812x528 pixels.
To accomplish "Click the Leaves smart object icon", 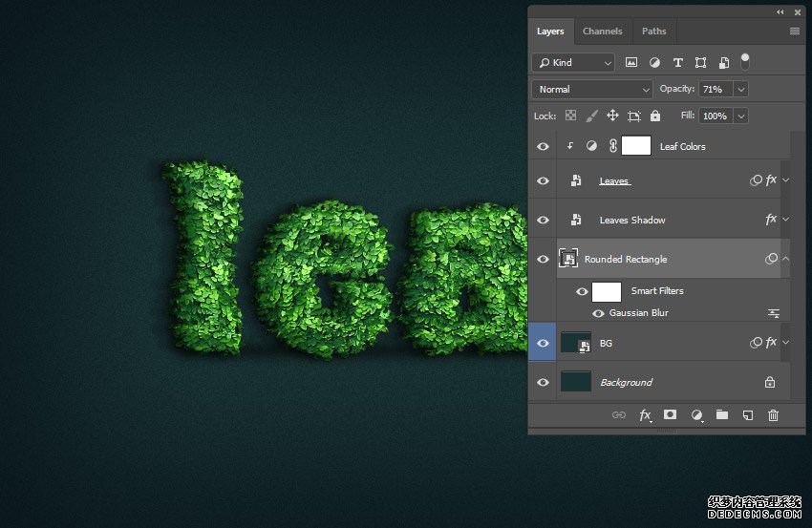I will (x=575, y=180).
